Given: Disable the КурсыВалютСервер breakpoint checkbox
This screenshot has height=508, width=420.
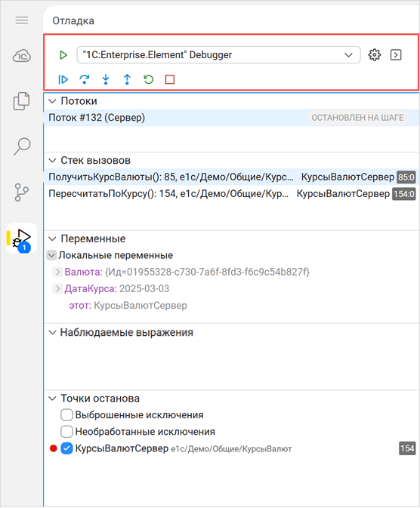Looking at the screenshot, I should (66, 448).
